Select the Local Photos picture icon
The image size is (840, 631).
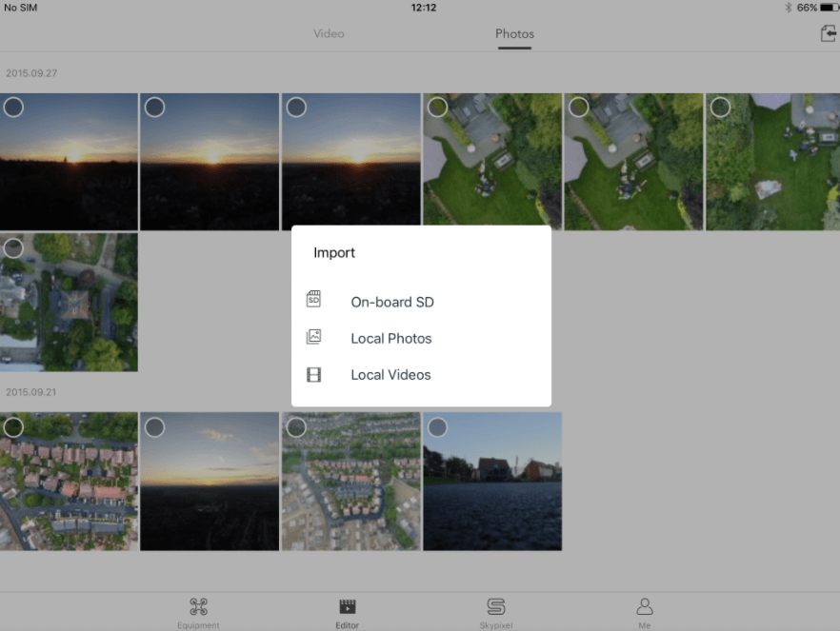point(313,337)
